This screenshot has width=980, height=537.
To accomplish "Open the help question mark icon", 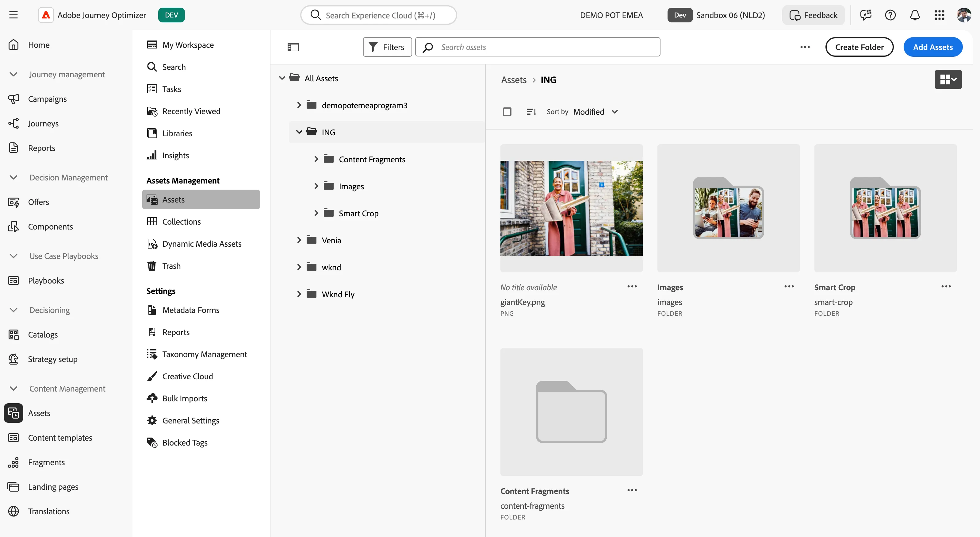I will click(x=890, y=15).
